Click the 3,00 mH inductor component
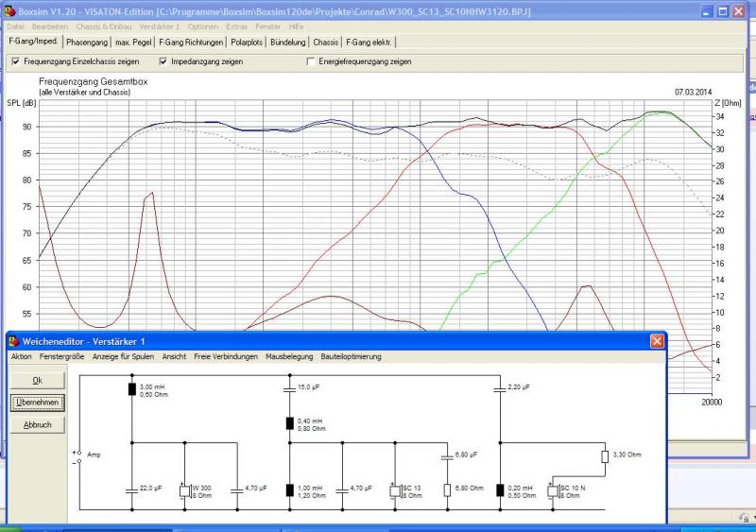The image size is (756, 532). pos(131,389)
